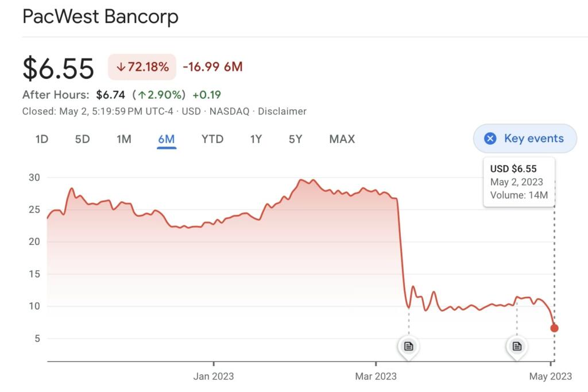588x392 pixels.
Task: Click the PacWest Bancorp title
Action: (x=100, y=17)
